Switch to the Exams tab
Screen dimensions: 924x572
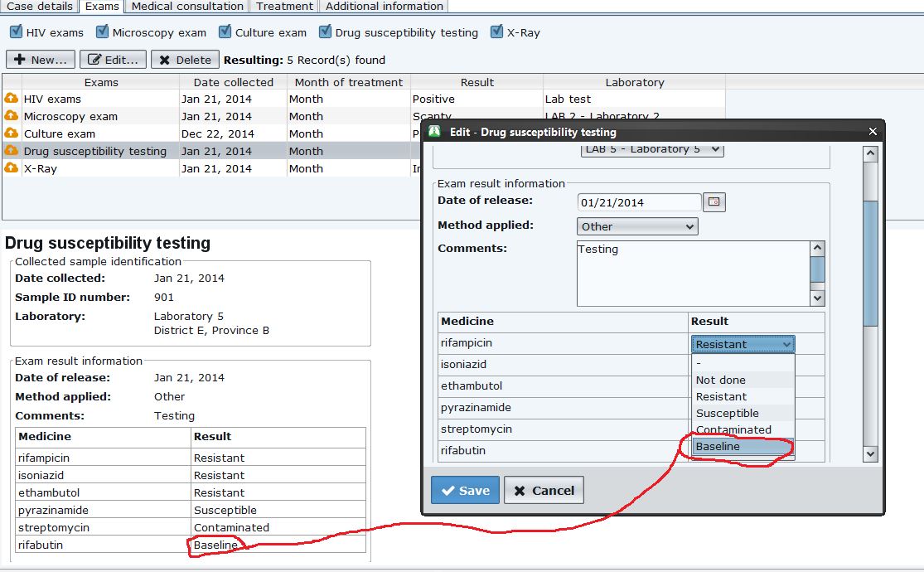point(102,7)
